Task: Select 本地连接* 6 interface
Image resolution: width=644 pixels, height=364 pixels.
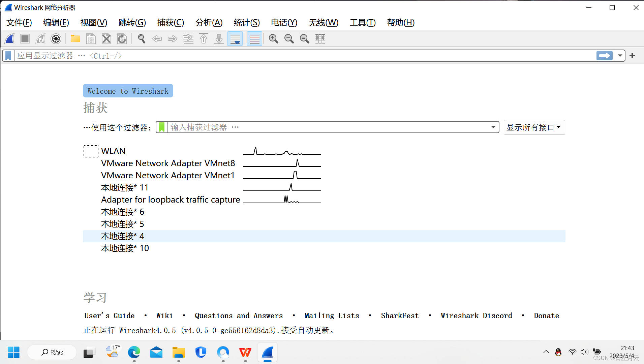Action: (x=324, y=212)
